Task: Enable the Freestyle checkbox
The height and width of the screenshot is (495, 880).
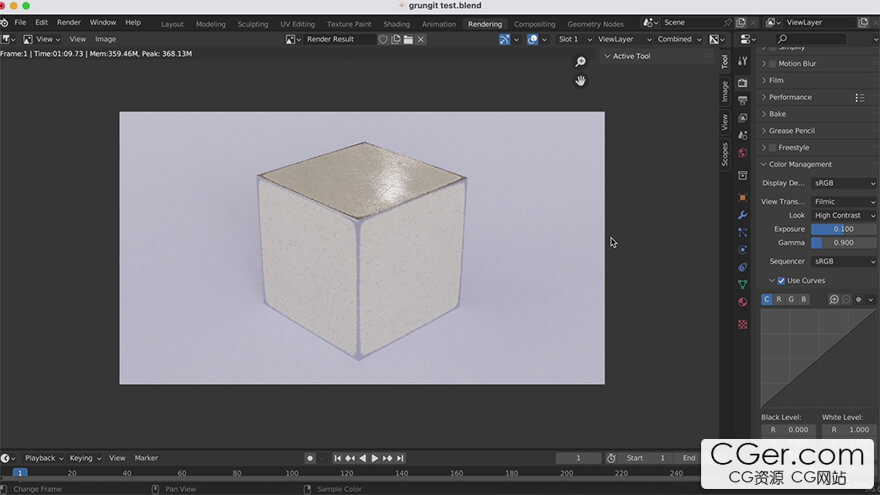Action: pyautogui.click(x=773, y=148)
